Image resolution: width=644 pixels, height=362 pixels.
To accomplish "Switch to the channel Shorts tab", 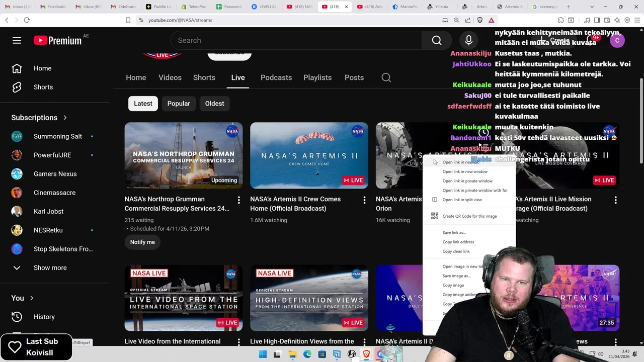I will point(204,77).
